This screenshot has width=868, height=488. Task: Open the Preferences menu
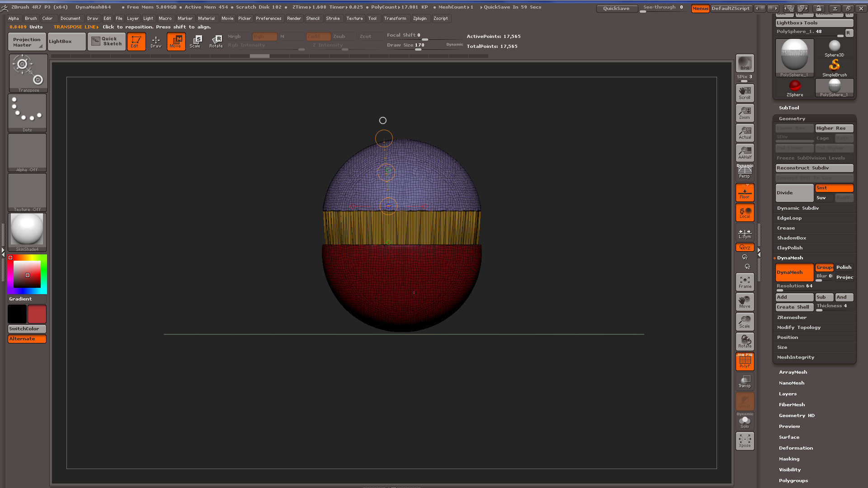[268, 19]
